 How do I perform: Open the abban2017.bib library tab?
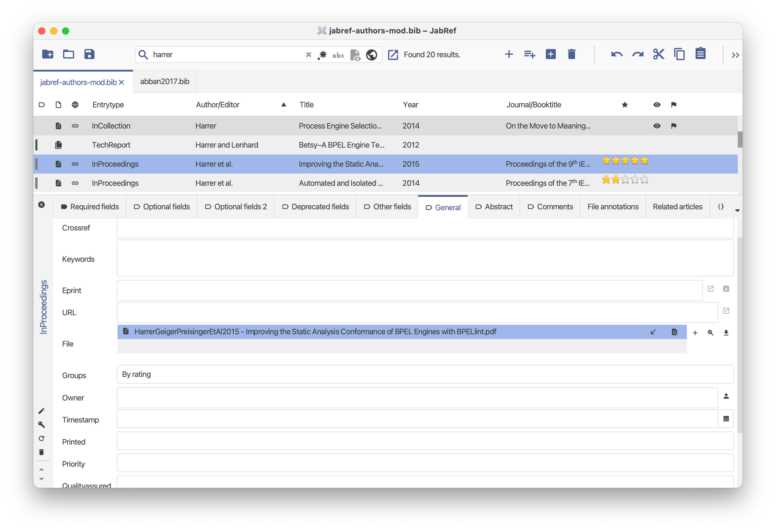pyautogui.click(x=164, y=82)
